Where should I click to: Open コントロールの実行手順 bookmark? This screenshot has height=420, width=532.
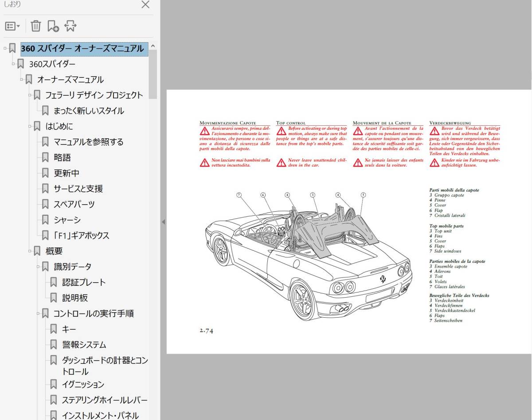tap(94, 314)
